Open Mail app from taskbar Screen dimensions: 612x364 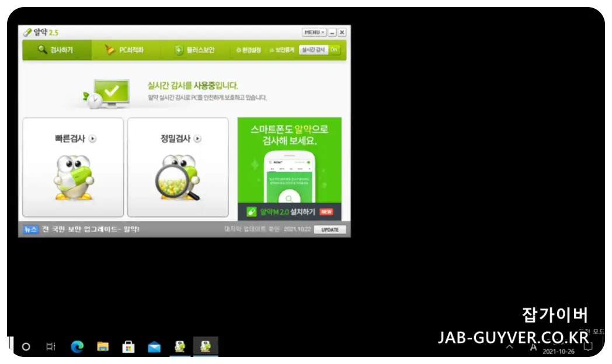154,347
